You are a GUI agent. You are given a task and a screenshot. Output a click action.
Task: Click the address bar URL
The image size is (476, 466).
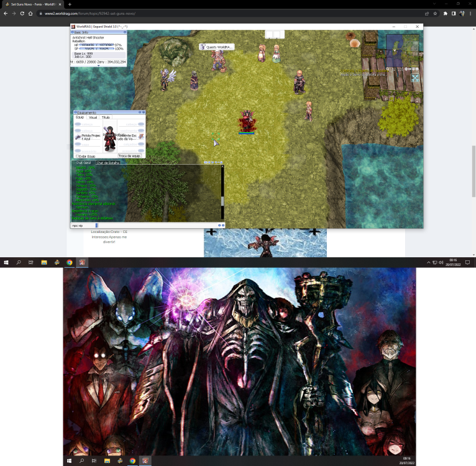90,13
